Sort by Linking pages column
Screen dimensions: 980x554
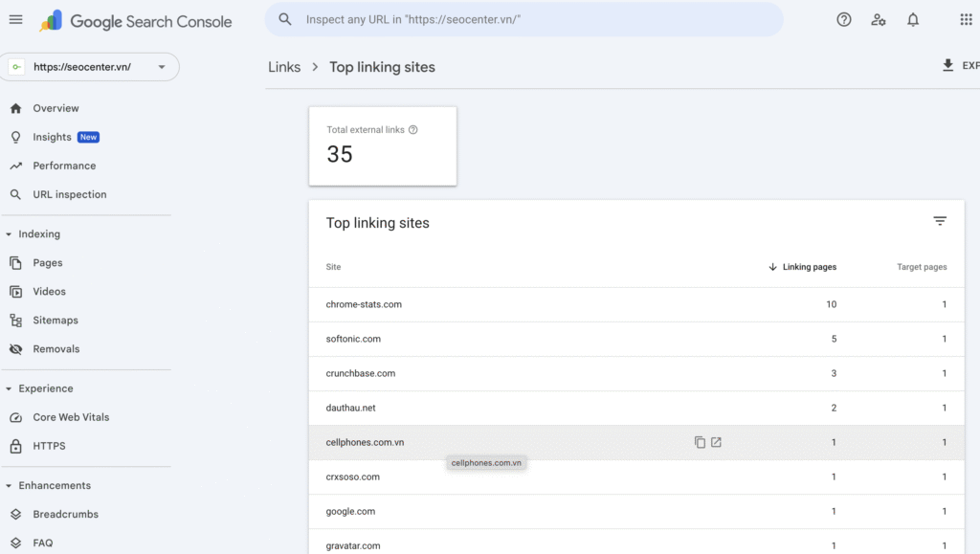pos(802,267)
